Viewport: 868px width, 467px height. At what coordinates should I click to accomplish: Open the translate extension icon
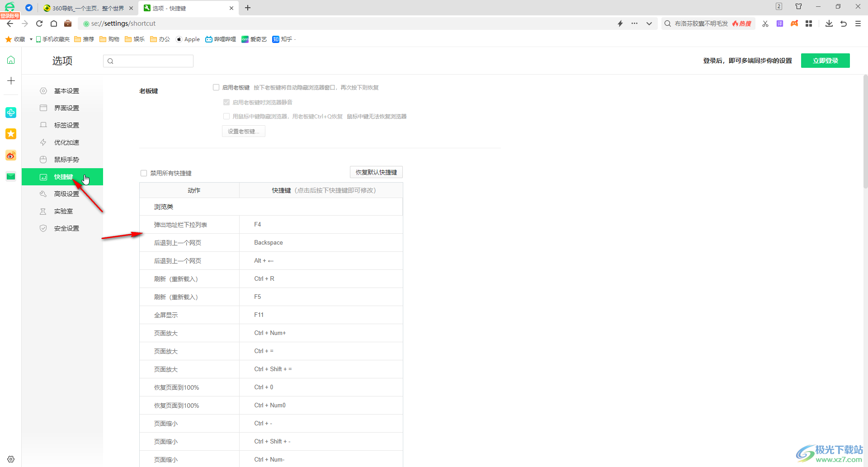[780, 24]
